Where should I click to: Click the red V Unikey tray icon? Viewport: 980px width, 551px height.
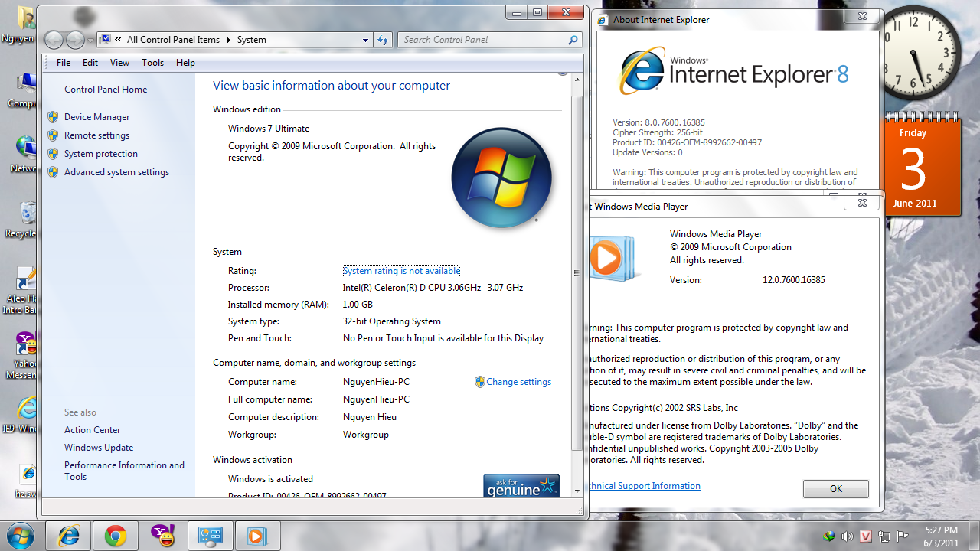coord(866,536)
